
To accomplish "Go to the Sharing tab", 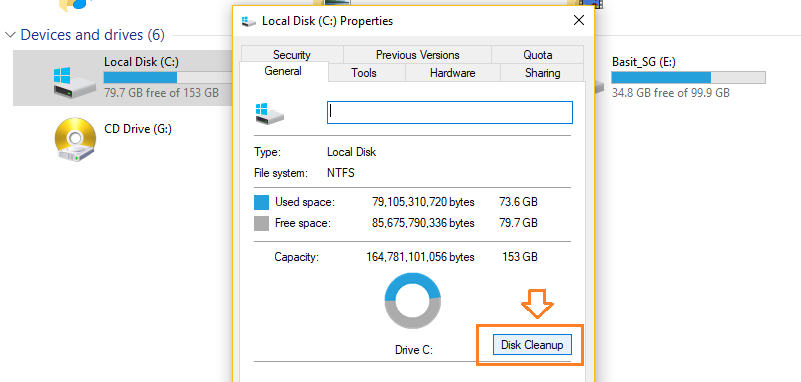I will pyautogui.click(x=543, y=73).
